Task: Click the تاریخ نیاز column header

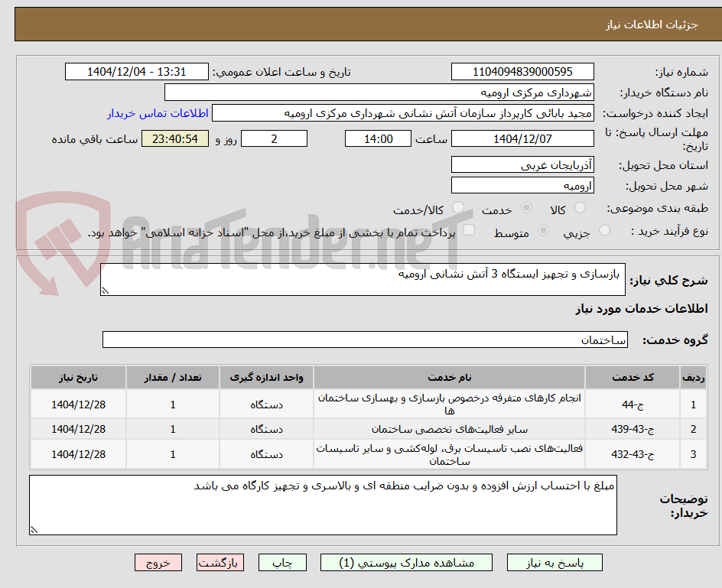Action: click(x=78, y=378)
